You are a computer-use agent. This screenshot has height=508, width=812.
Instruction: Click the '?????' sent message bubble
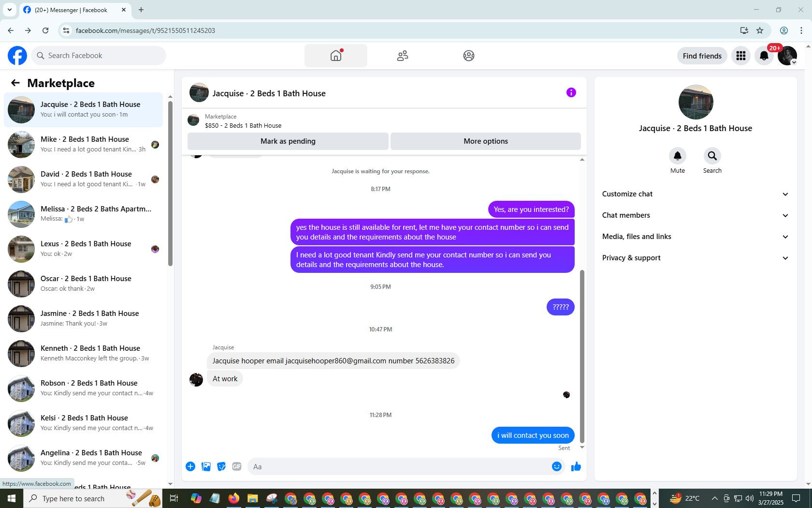[x=561, y=307]
